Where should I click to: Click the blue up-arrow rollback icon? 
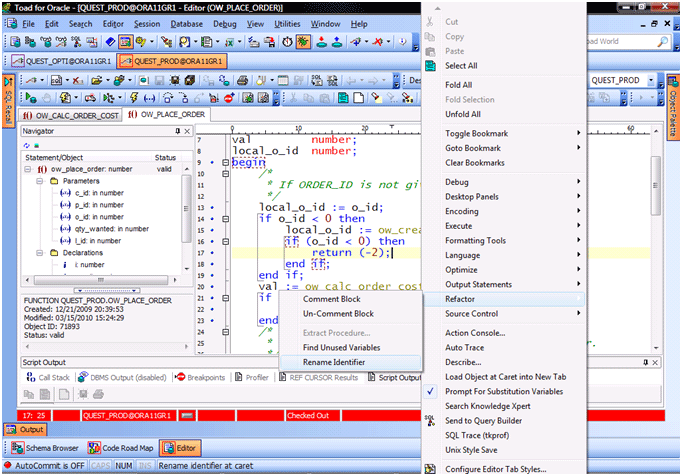(336, 42)
